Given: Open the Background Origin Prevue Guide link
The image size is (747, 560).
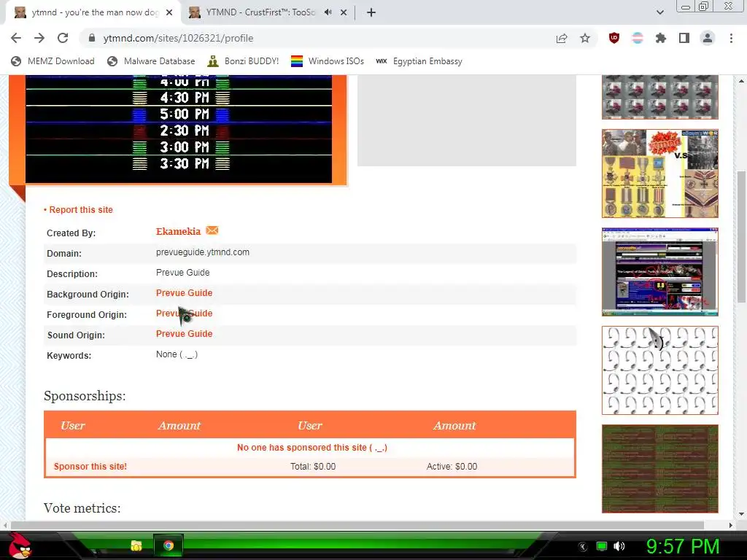Looking at the screenshot, I should pyautogui.click(x=184, y=293).
